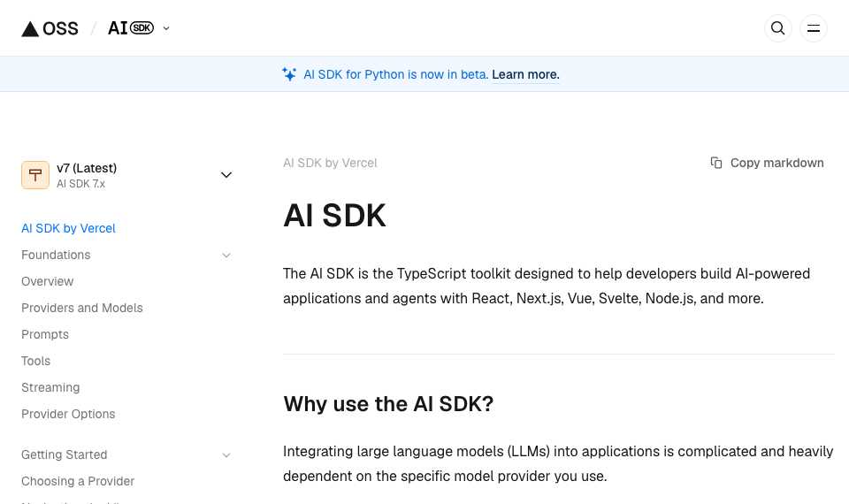This screenshot has width=849, height=504.
Task: Follow the Learn more link in banner
Action: 525,74
